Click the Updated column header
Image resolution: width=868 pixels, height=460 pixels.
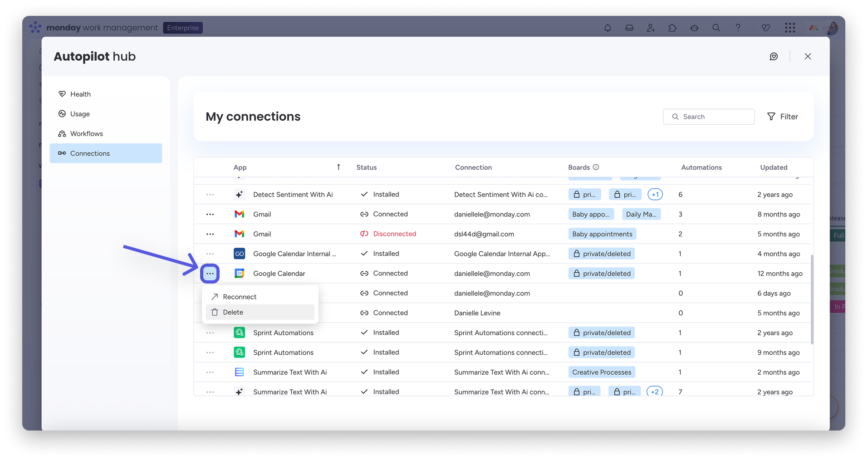tap(774, 167)
